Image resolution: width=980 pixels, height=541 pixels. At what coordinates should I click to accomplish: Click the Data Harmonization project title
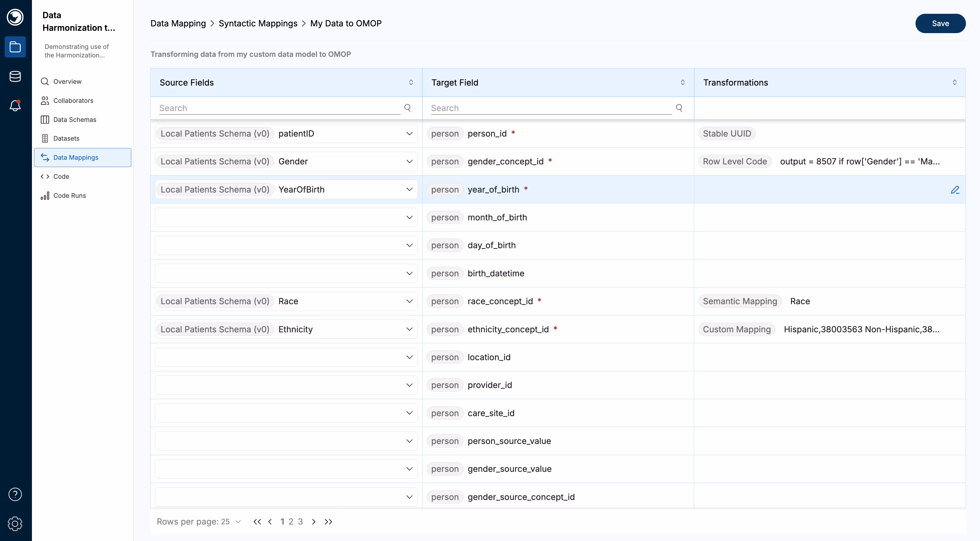(79, 21)
